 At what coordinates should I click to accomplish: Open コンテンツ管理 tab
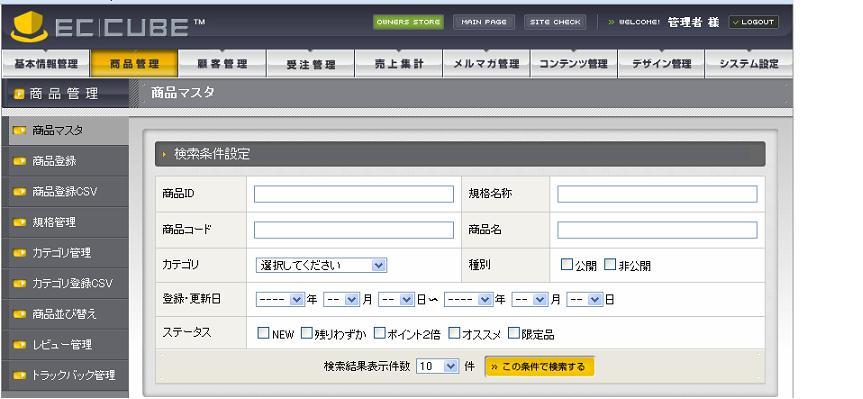click(x=573, y=64)
